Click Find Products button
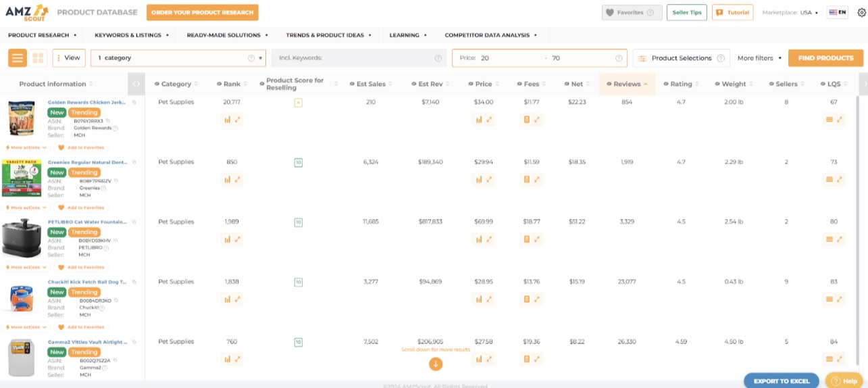The image size is (868, 388). tap(825, 58)
